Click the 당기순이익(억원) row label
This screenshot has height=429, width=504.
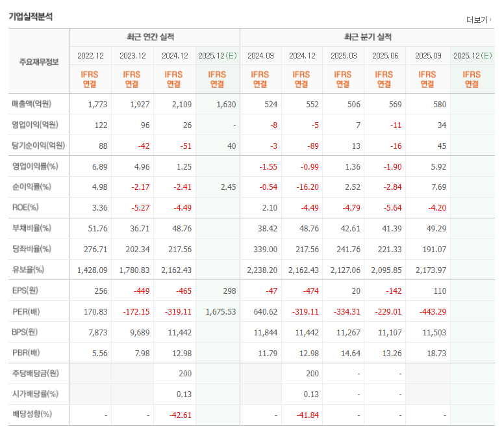[x=38, y=146]
